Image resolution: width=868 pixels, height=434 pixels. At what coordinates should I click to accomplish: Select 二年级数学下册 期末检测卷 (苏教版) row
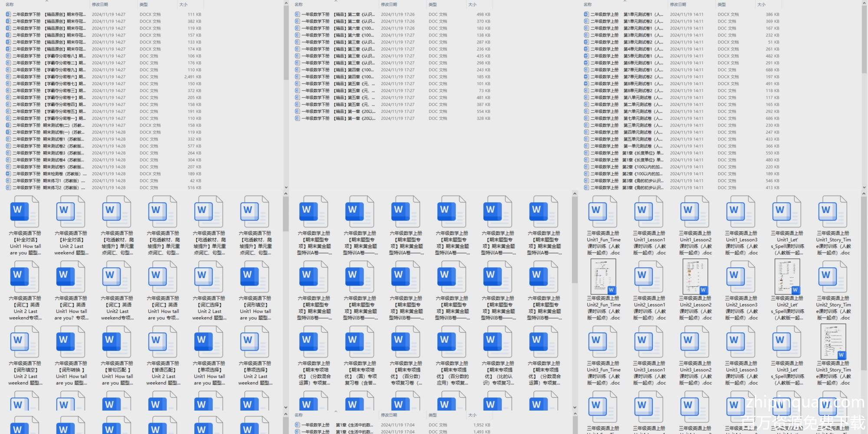click(48, 174)
